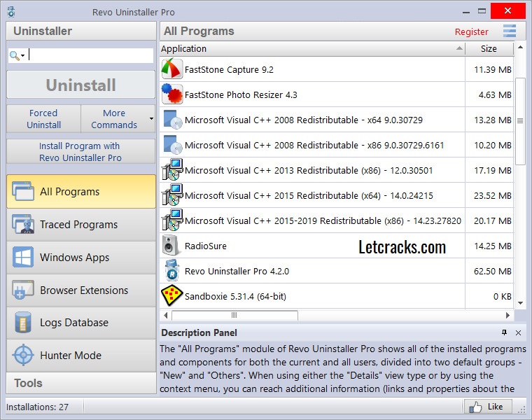This screenshot has width=532, height=420.
Task: Click the horizontal scrollbar left arrow
Action: (x=166, y=315)
